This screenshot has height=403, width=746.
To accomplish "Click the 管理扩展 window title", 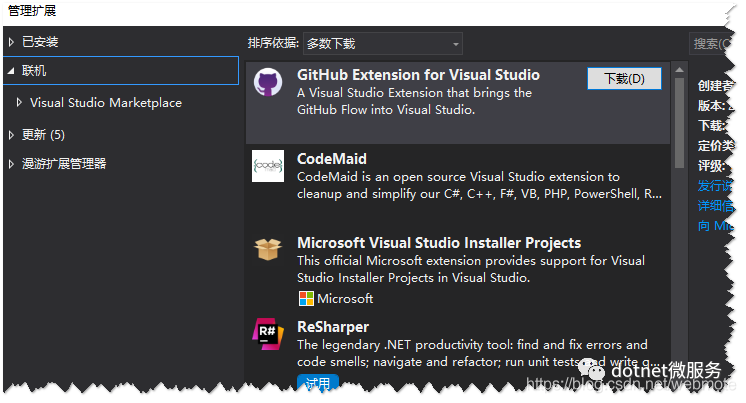I will tap(32, 11).
